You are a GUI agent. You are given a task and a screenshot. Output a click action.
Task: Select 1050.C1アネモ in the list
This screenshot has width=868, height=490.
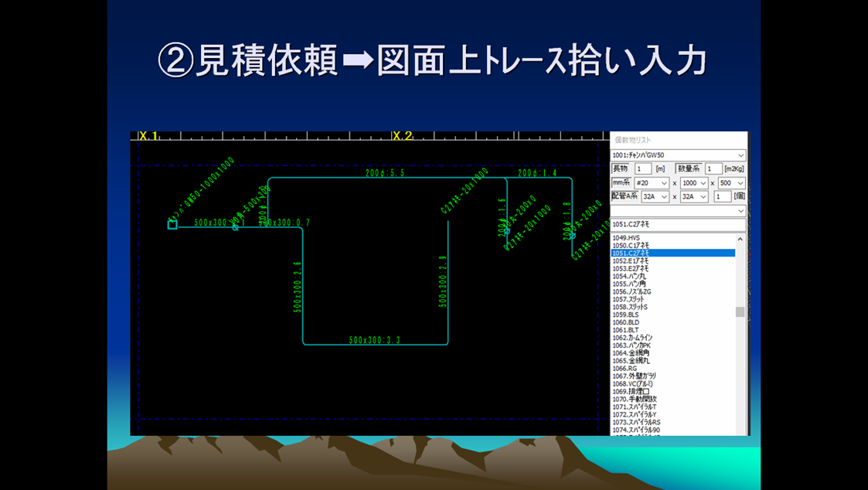coord(673,245)
